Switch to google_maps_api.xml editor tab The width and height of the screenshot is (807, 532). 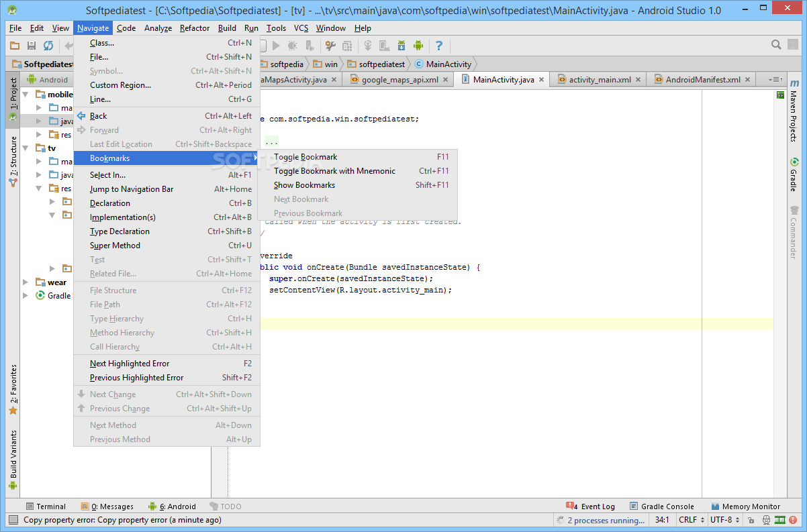pos(399,79)
